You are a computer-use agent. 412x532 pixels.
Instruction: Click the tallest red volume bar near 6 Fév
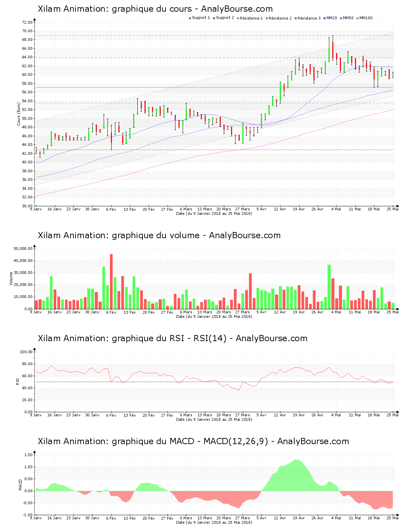[x=111, y=281]
